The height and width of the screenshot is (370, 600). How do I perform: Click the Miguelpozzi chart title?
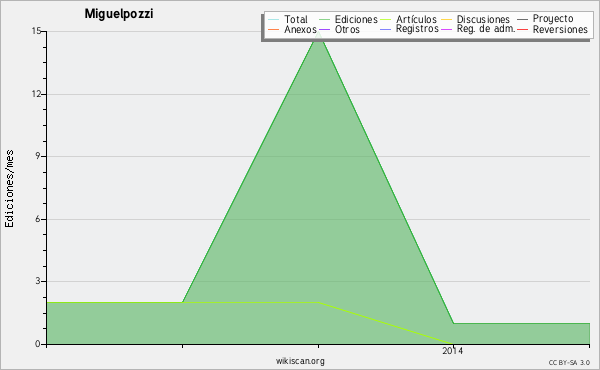coord(119,14)
